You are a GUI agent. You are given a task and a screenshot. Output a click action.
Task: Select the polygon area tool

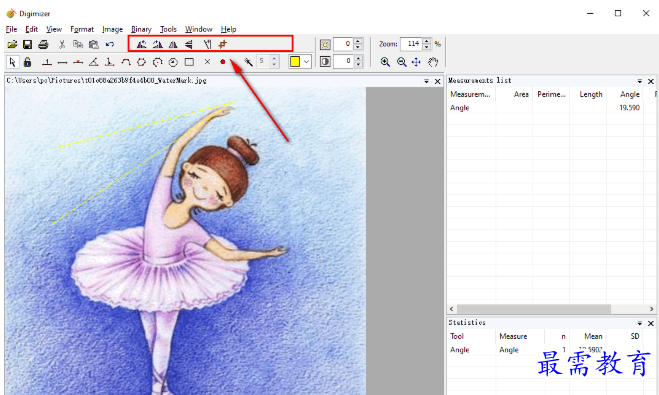tap(142, 62)
